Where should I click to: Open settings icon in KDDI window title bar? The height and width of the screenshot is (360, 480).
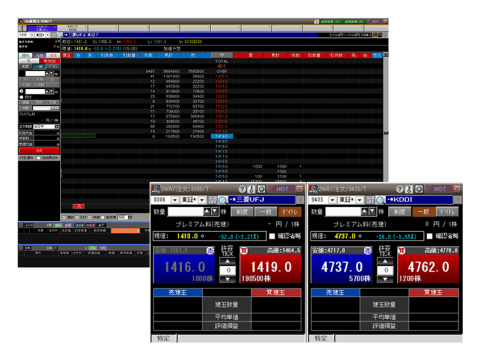[419, 189]
